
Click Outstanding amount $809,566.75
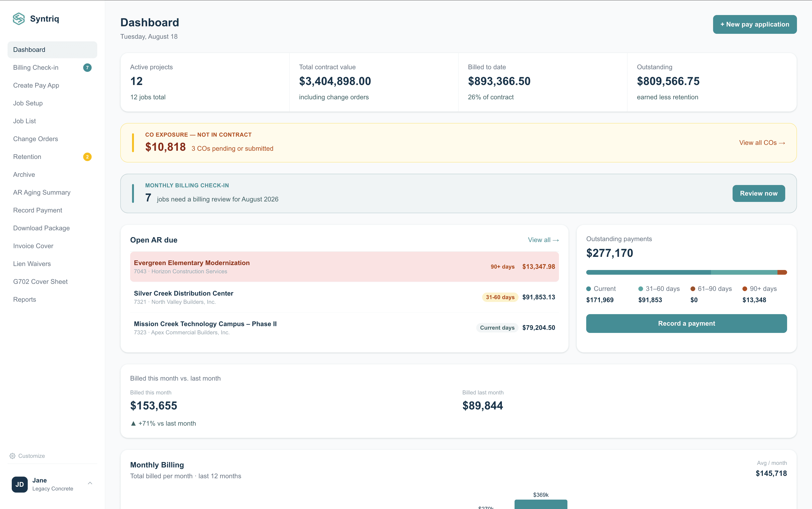[x=668, y=81]
